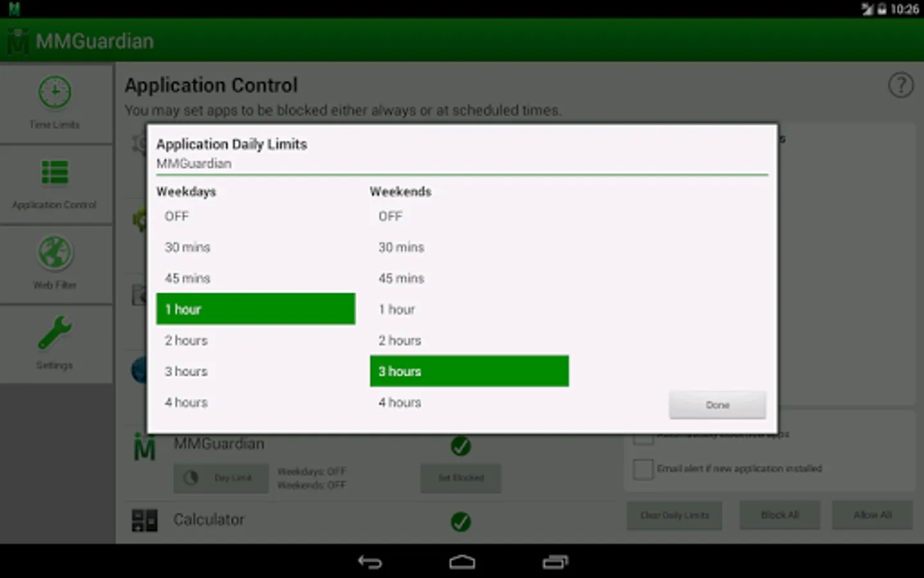Enable Email alert if new application installed
Screen dimensions: 924x578
(643, 469)
